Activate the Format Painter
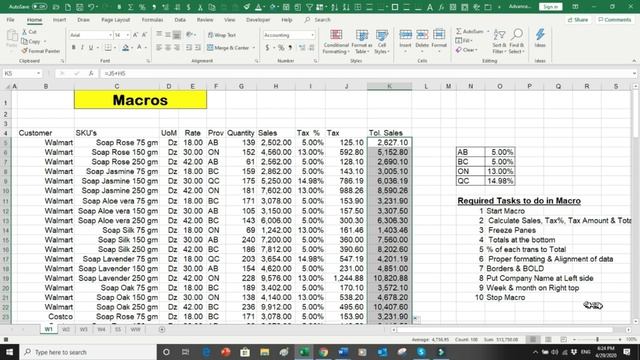This screenshot has width=640, height=360. pos(41,51)
